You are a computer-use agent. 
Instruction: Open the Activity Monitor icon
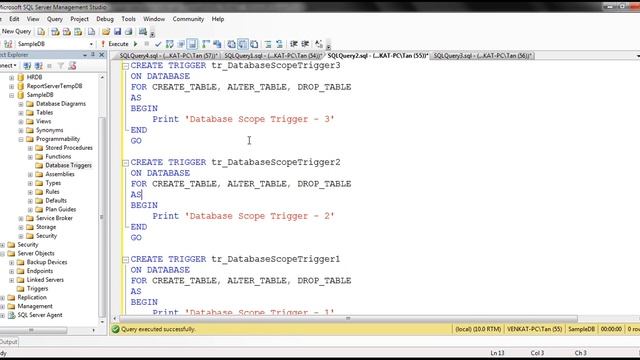142,31
